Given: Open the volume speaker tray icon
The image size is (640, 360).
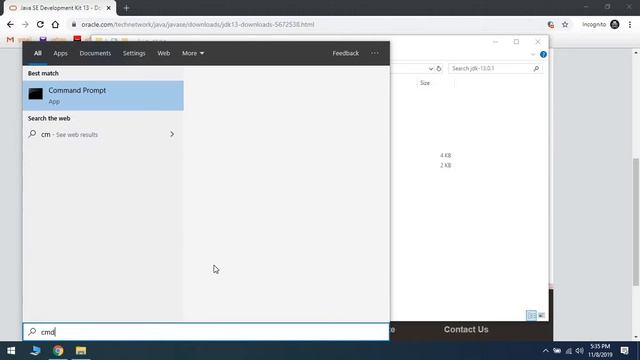Looking at the screenshot, I should [x=580, y=351].
